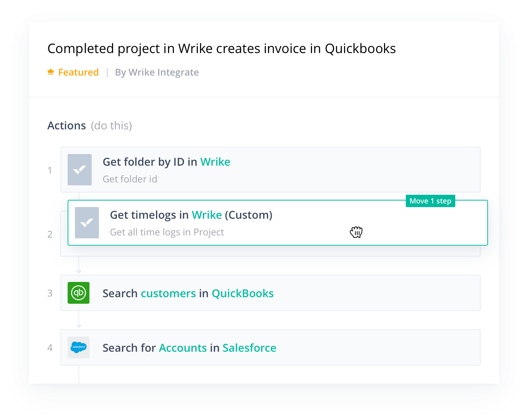Click the Featured label
Viewport: 528px width, 420px height.
coord(79,72)
